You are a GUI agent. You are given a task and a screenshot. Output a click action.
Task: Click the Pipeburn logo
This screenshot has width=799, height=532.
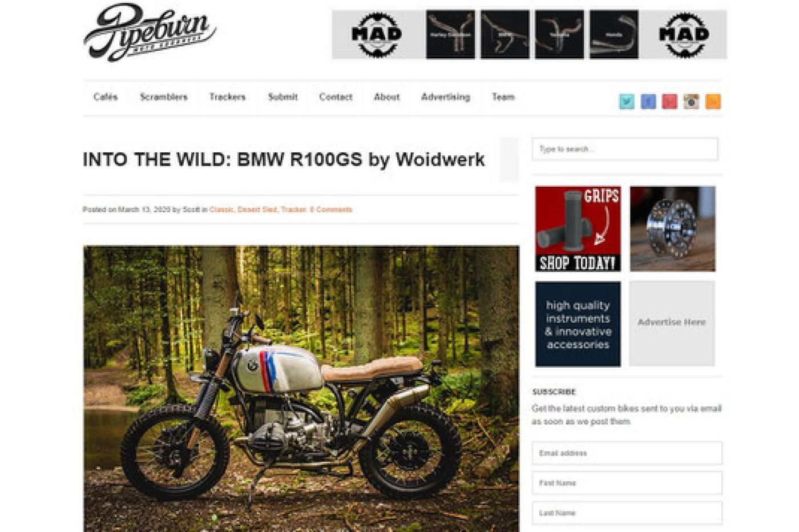click(150, 33)
